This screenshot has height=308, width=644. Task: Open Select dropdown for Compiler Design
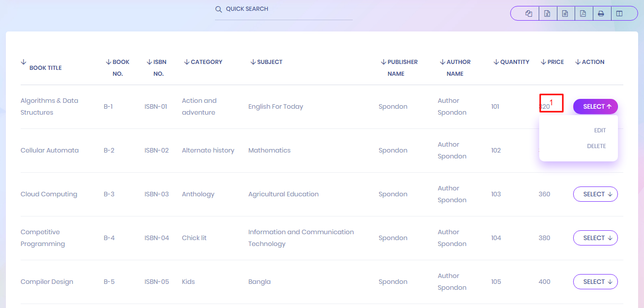595,282
